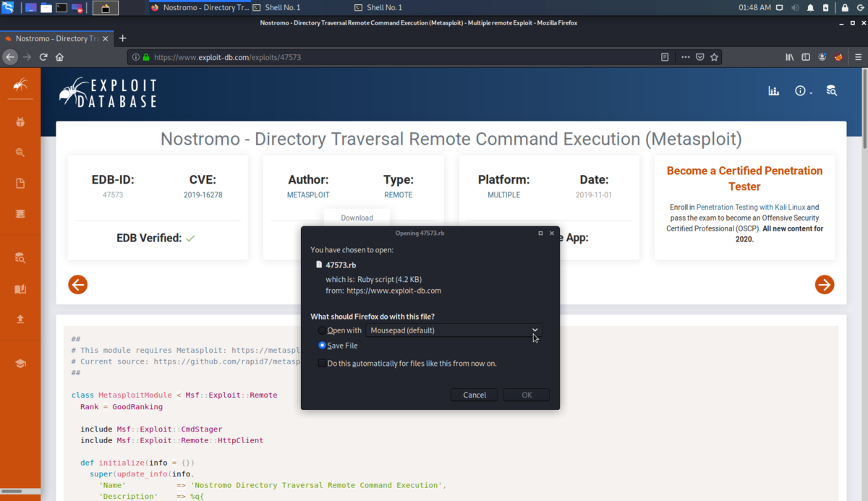
Task: Click Firefox back navigation button
Action: (10, 57)
